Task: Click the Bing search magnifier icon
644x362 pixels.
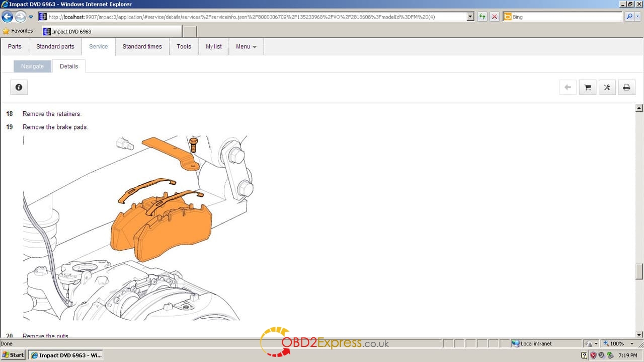Action: [x=629, y=17]
